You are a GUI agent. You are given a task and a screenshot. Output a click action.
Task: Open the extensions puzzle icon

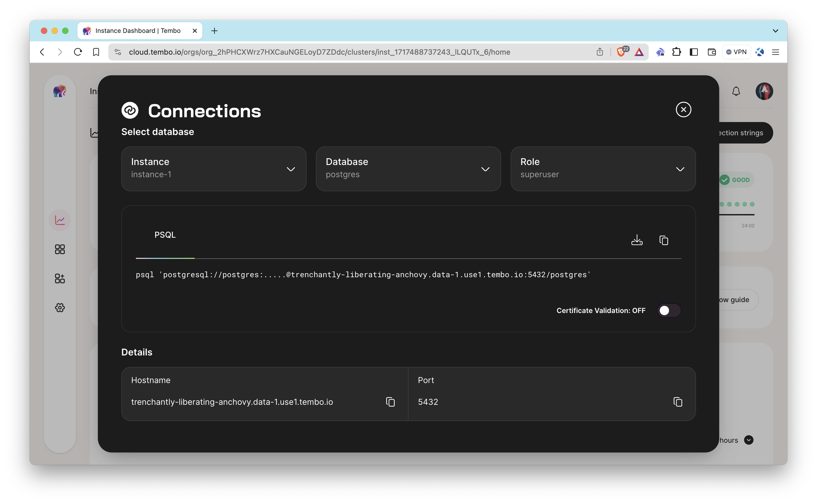pos(676,52)
